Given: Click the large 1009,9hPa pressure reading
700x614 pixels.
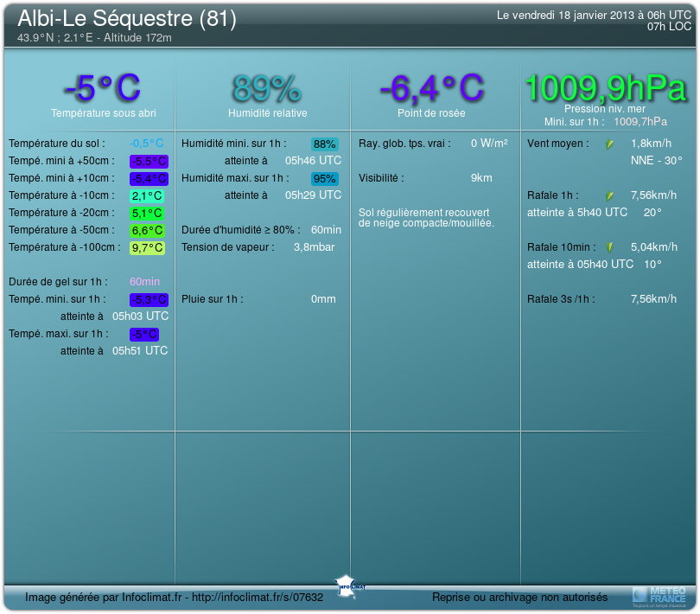Looking at the screenshot, I should (605, 87).
